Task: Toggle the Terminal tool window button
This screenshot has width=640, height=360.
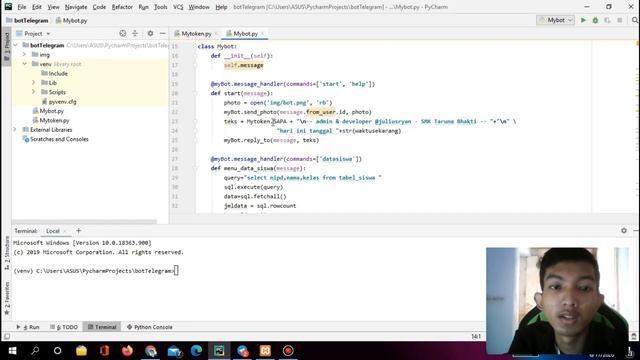Action: click(102, 327)
